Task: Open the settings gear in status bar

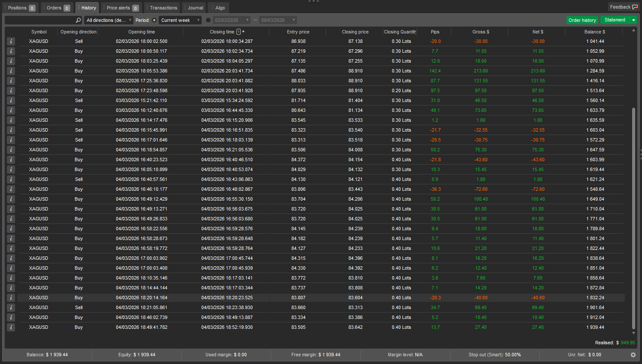Action: pyautogui.click(x=633, y=355)
